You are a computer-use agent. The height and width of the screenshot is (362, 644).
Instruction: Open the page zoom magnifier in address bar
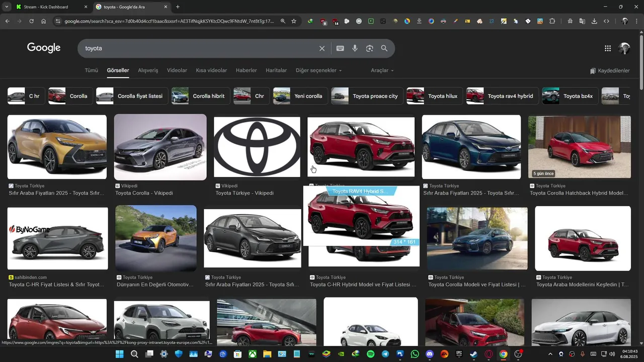(x=283, y=21)
